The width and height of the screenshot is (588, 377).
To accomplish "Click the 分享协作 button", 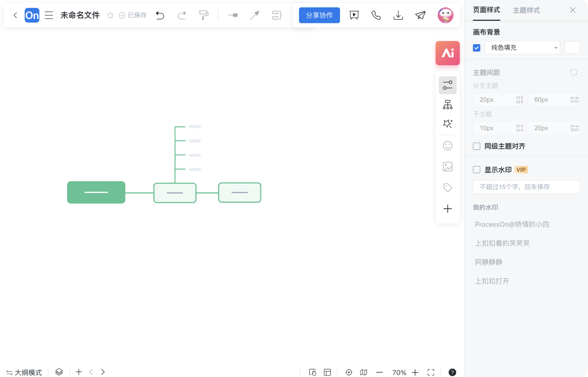I will pos(319,15).
